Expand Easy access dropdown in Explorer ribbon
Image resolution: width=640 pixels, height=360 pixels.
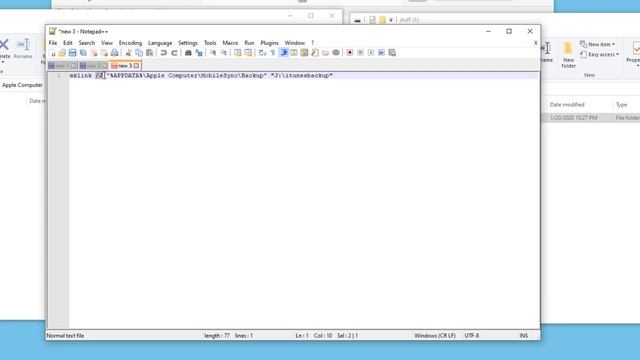coord(600,54)
